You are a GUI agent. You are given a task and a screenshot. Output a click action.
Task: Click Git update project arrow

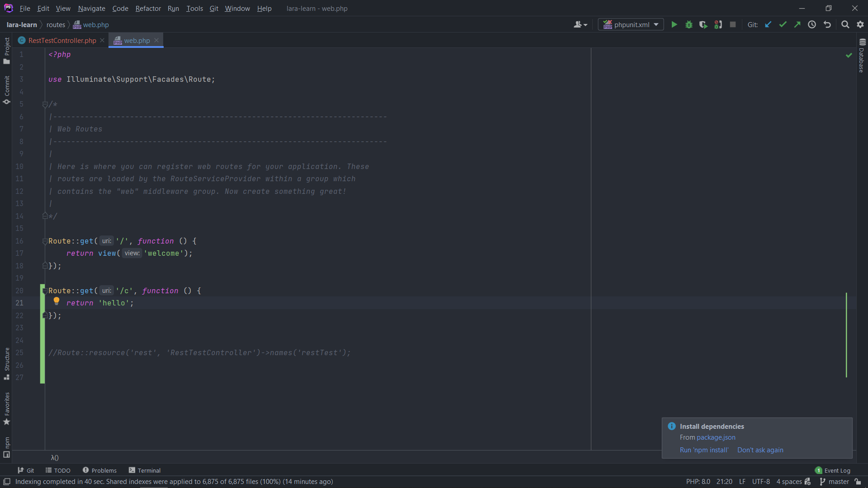click(768, 24)
